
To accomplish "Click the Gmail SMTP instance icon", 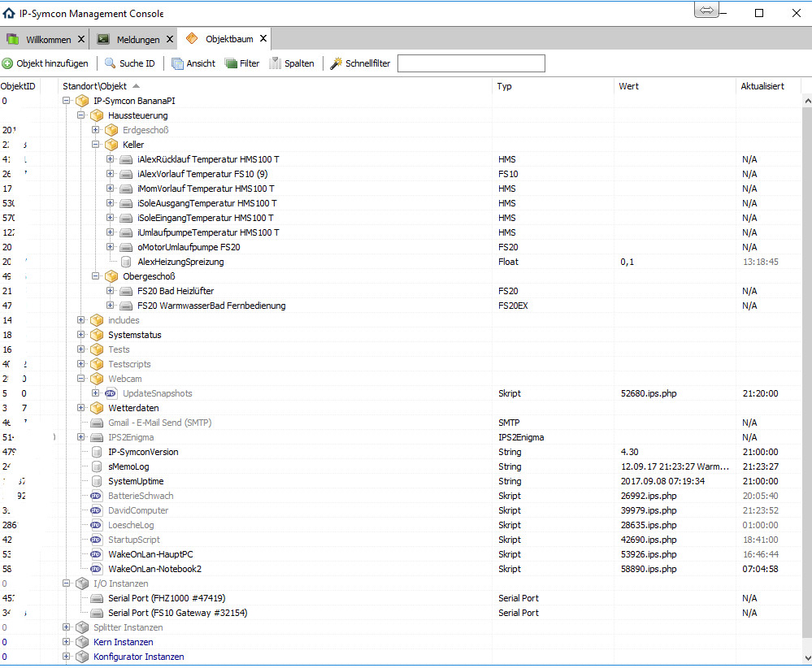I will [97, 423].
